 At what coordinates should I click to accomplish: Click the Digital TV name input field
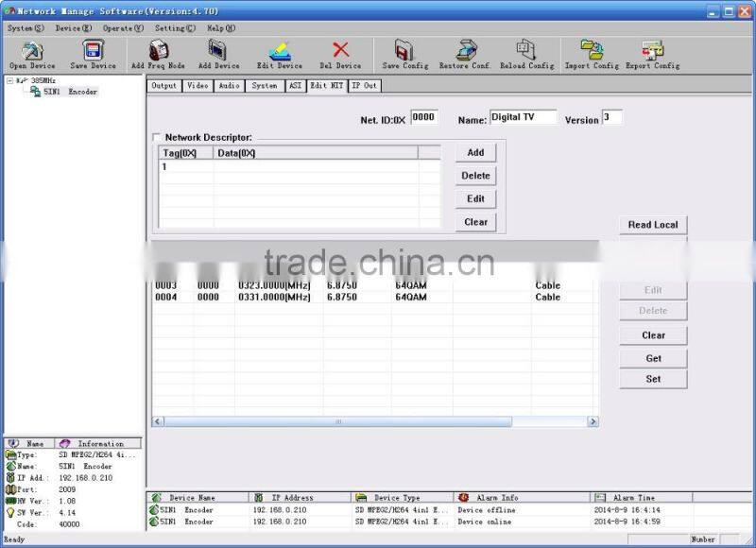click(x=523, y=117)
